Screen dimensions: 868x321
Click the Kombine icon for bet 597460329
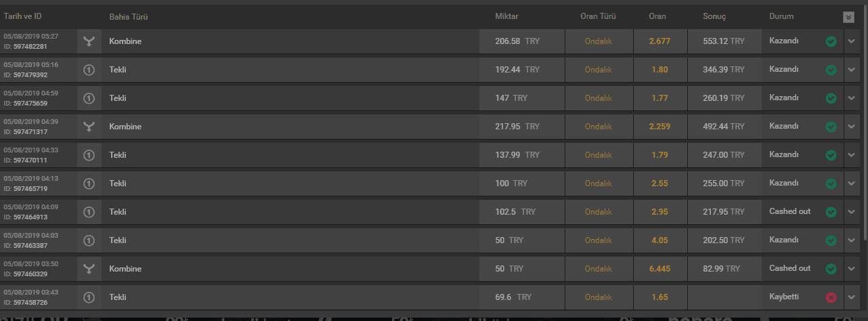(89, 269)
